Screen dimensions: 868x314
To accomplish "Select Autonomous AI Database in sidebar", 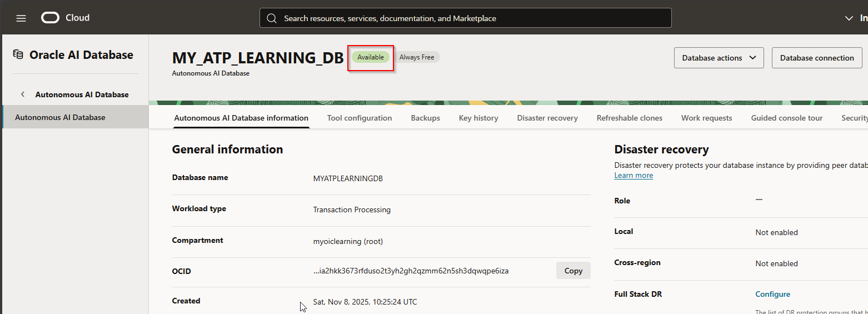I will pos(60,117).
